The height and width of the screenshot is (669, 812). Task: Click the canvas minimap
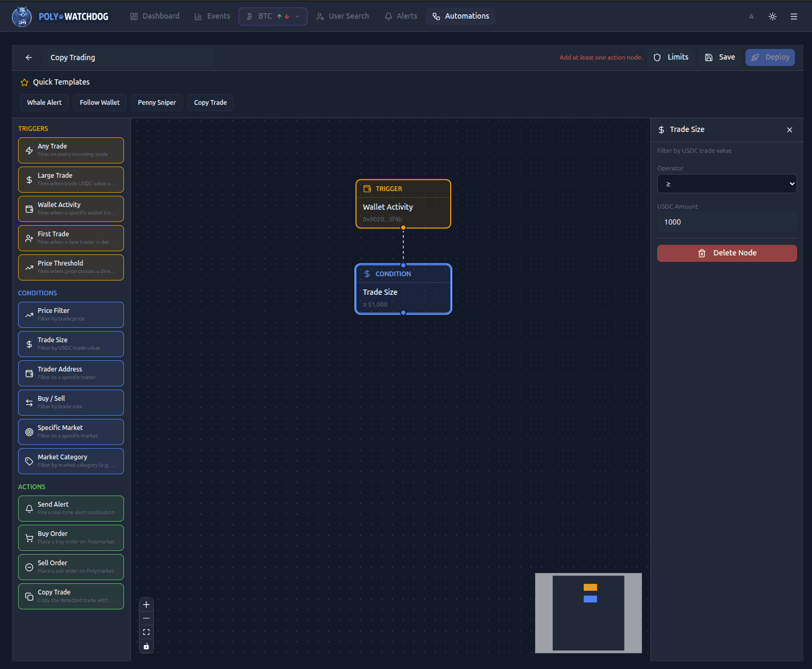(589, 613)
